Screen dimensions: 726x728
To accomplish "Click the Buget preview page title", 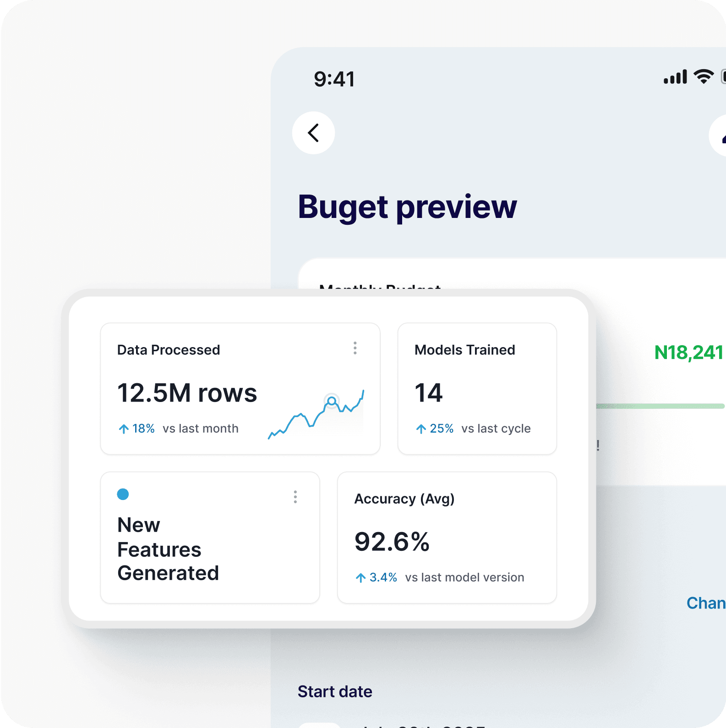I will coord(407,207).
